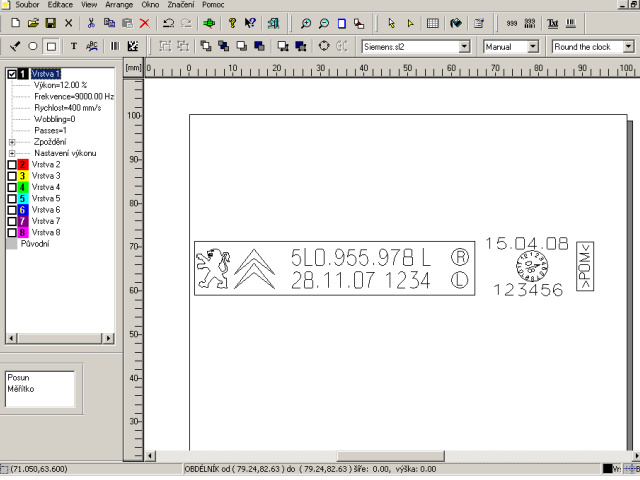This screenshot has width=640, height=480.
Task: Zoom in with the plus magnifier
Action: (306, 23)
